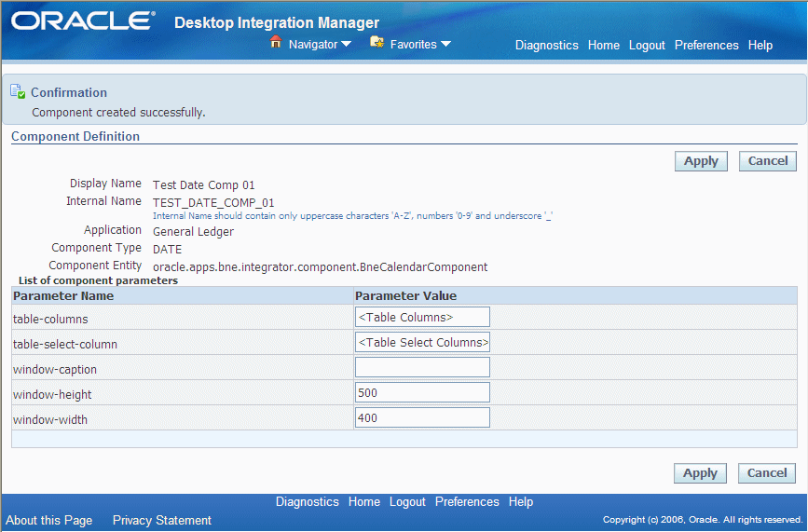Select the window-height field showing 500
This screenshot has width=808, height=532.
422,393
